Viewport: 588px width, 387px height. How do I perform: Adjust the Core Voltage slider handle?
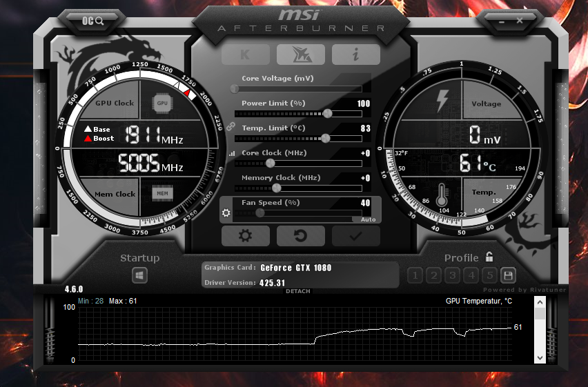235,89
